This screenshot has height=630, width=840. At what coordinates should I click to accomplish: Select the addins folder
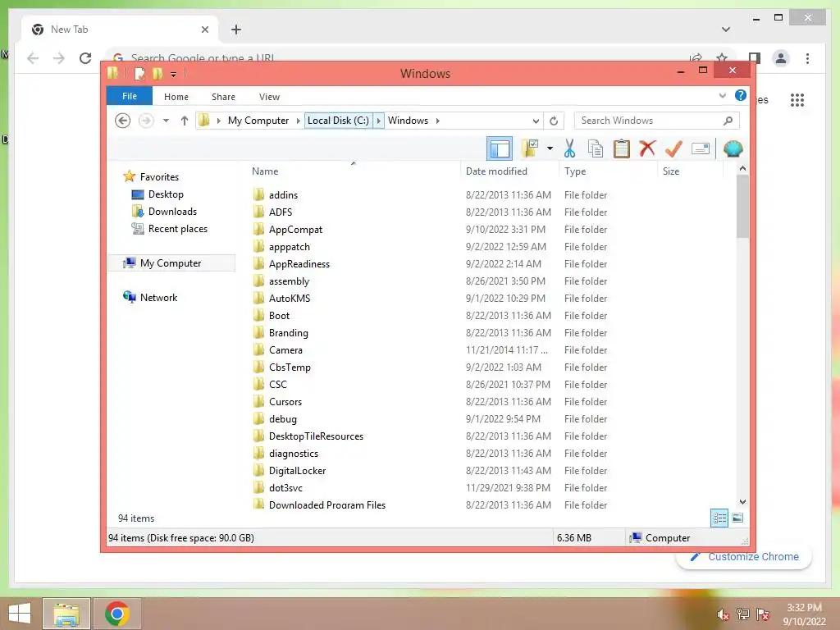pos(283,195)
